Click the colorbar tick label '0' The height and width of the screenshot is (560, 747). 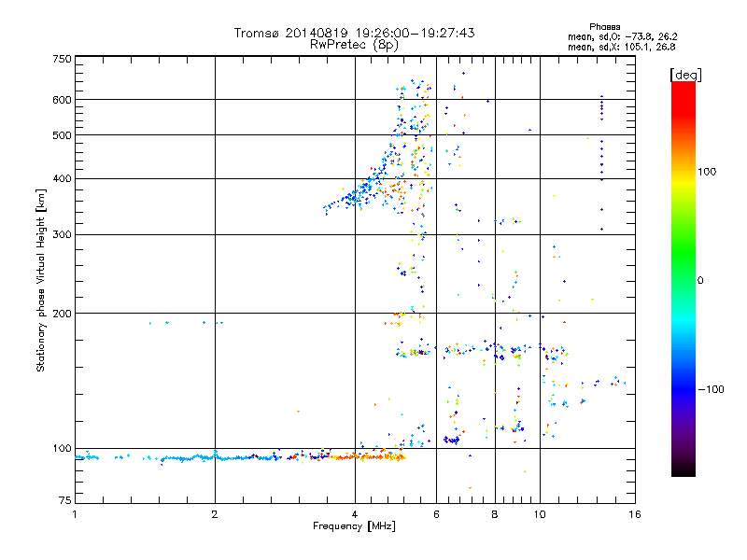coord(700,281)
